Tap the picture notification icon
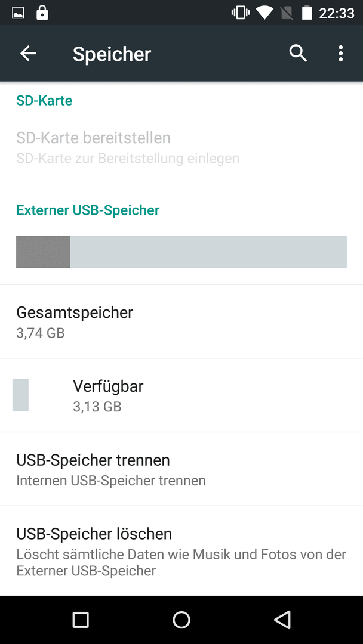Screen dimensions: 363x644 (18, 13)
